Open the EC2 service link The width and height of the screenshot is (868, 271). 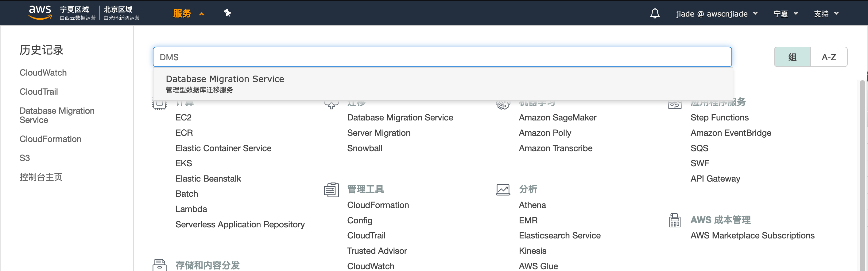pos(183,117)
